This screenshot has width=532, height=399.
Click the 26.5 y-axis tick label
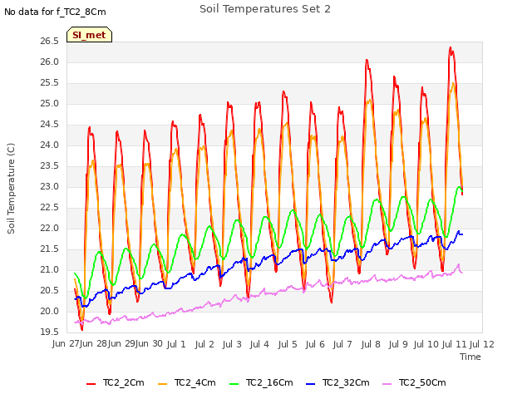(50, 42)
